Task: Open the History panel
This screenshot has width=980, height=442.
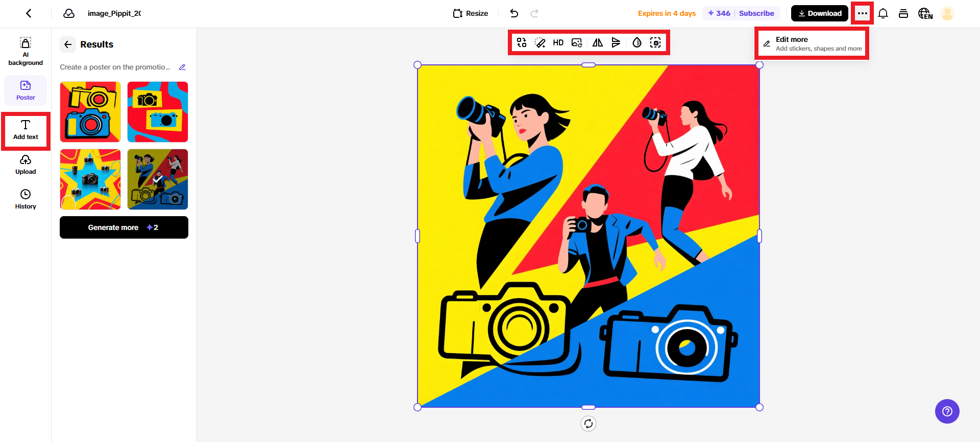Action: (26, 199)
